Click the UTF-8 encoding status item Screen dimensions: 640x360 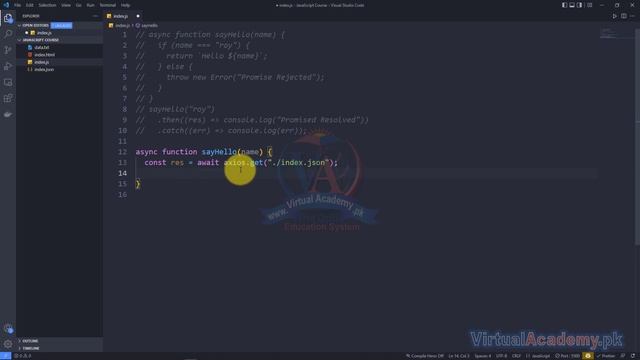point(502,356)
